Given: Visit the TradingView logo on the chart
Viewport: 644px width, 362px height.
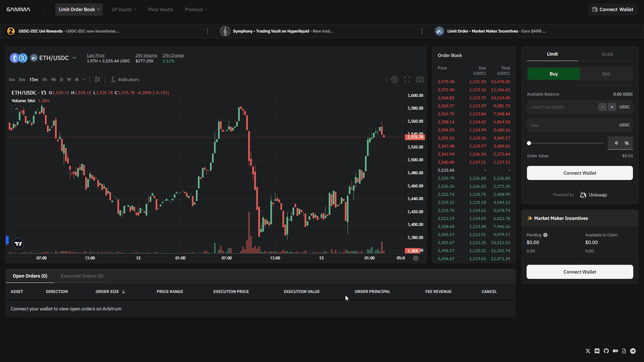Looking at the screenshot, I should tap(18, 244).
